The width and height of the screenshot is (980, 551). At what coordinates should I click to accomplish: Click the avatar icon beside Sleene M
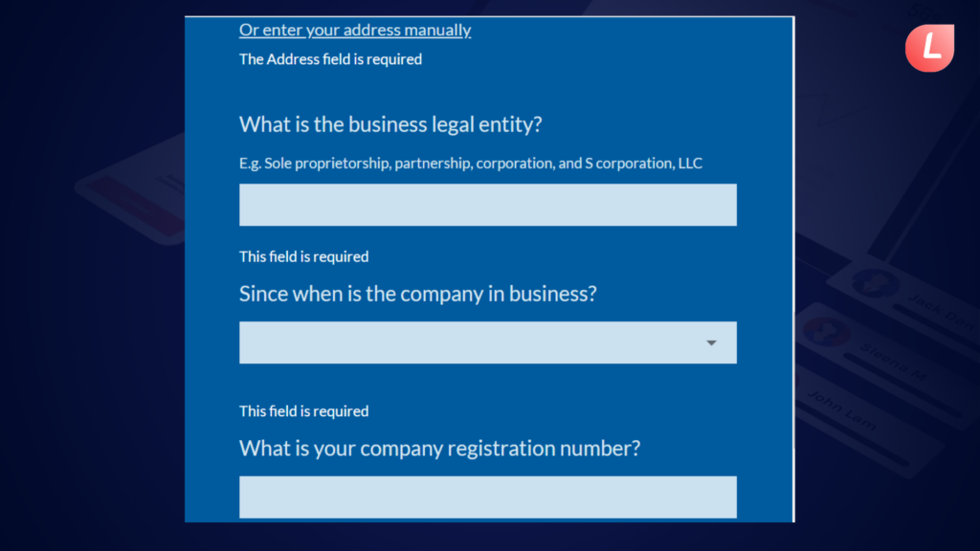click(826, 331)
